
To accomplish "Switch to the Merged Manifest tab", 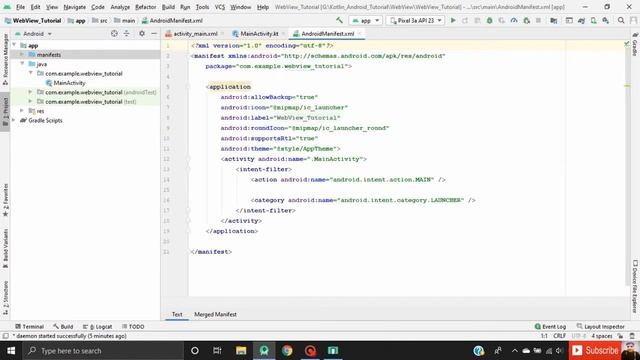I will click(215, 314).
